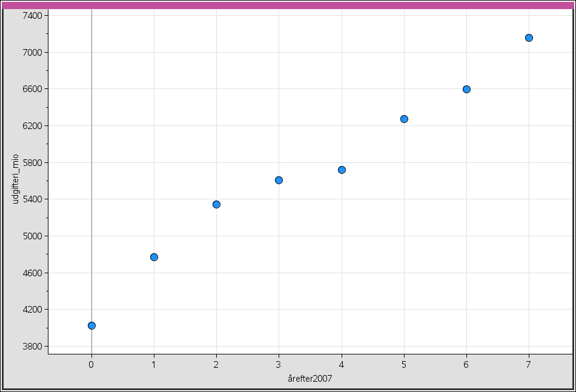Click the pink title bar above the plot

pos(288,5)
